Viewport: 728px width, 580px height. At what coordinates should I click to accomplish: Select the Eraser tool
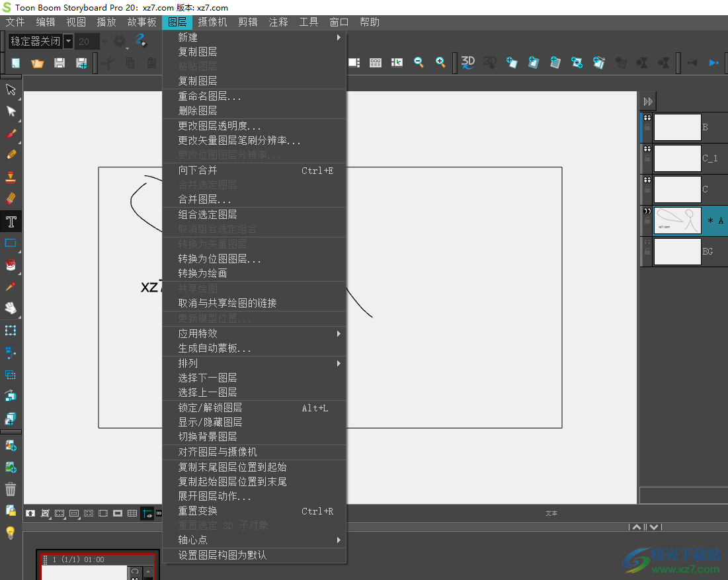pos(11,198)
